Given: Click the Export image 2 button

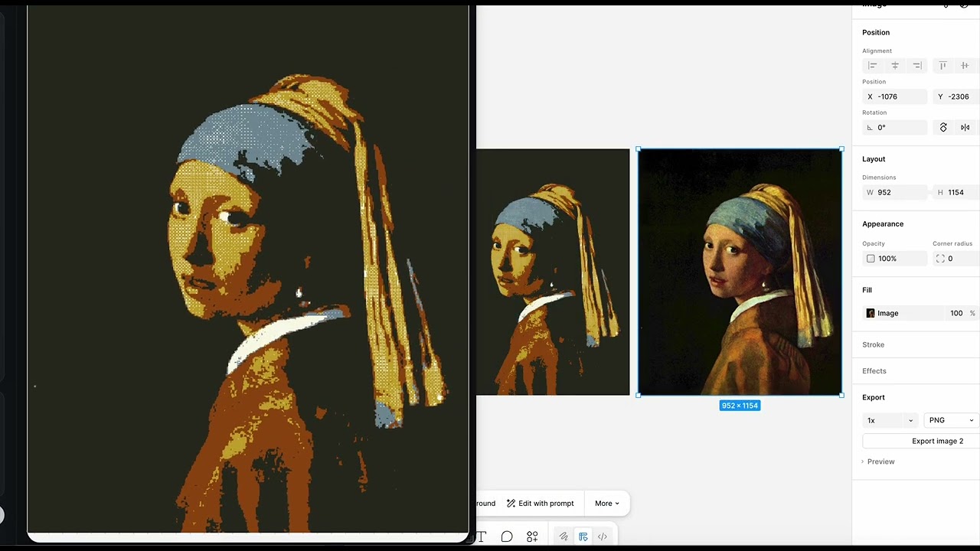Looking at the screenshot, I should pyautogui.click(x=920, y=441).
